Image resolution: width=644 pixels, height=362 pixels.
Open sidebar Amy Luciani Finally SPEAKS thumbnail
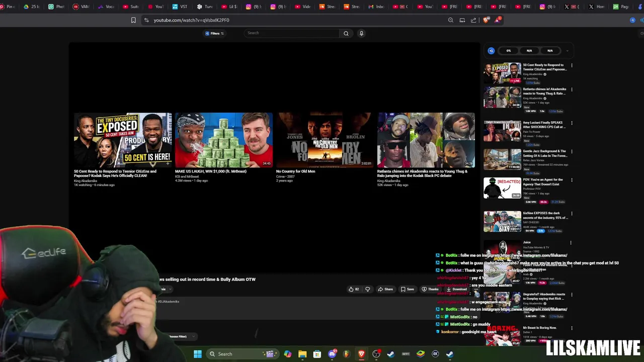pos(502,131)
